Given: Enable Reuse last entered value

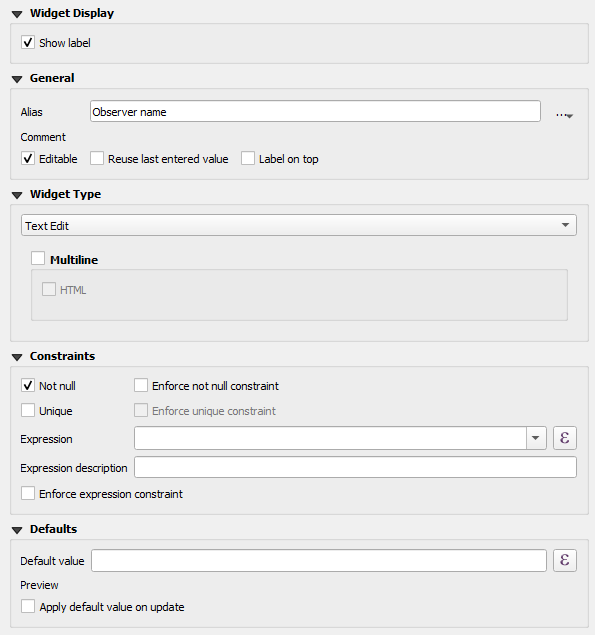Looking at the screenshot, I should pos(97,158).
